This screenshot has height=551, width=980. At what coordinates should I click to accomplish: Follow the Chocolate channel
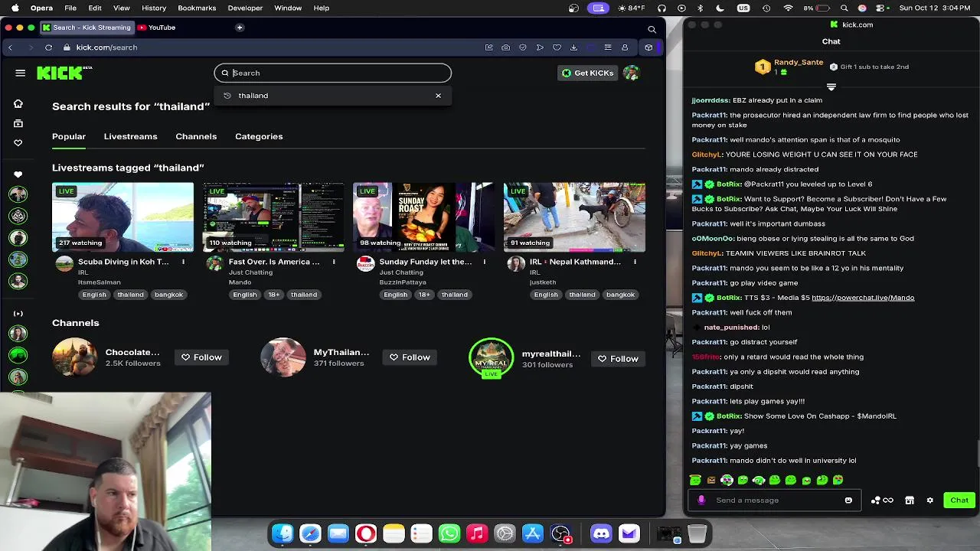(201, 357)
